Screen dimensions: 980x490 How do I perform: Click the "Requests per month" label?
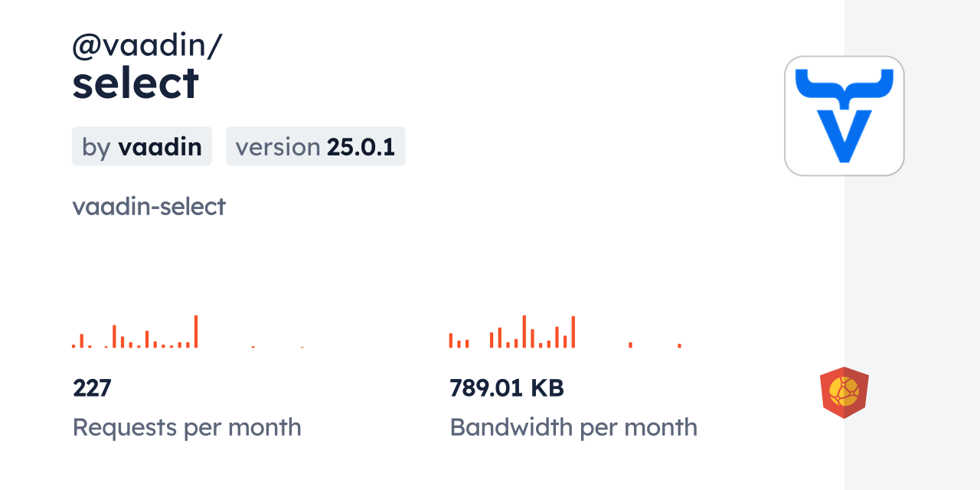pyautogui.click(x=187, y=427)
